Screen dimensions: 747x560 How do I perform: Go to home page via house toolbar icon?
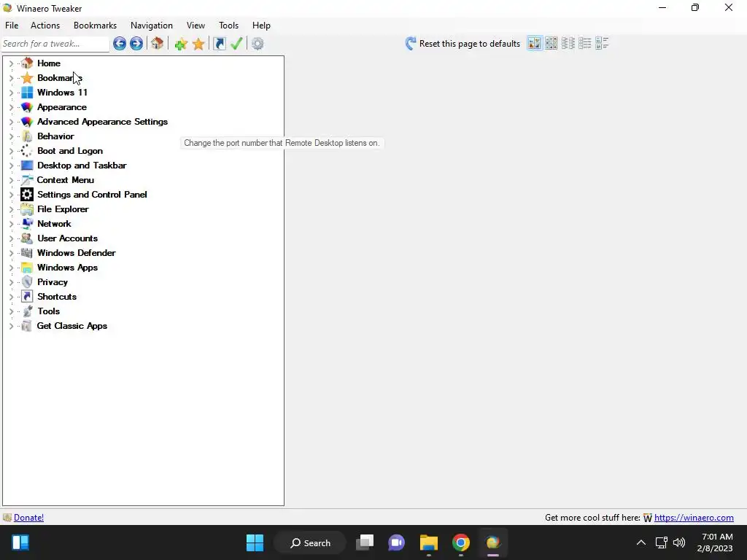pyautogui.click(x=158, y=43)
